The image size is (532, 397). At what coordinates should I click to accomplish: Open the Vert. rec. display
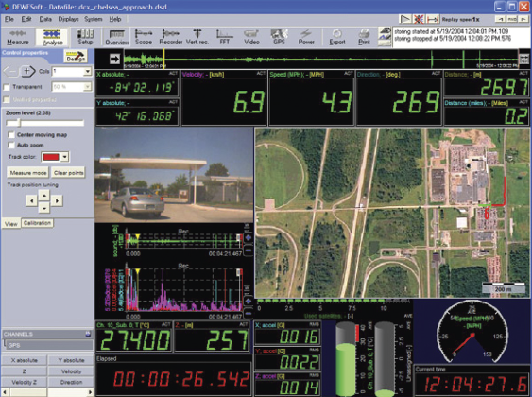point(197,37)
